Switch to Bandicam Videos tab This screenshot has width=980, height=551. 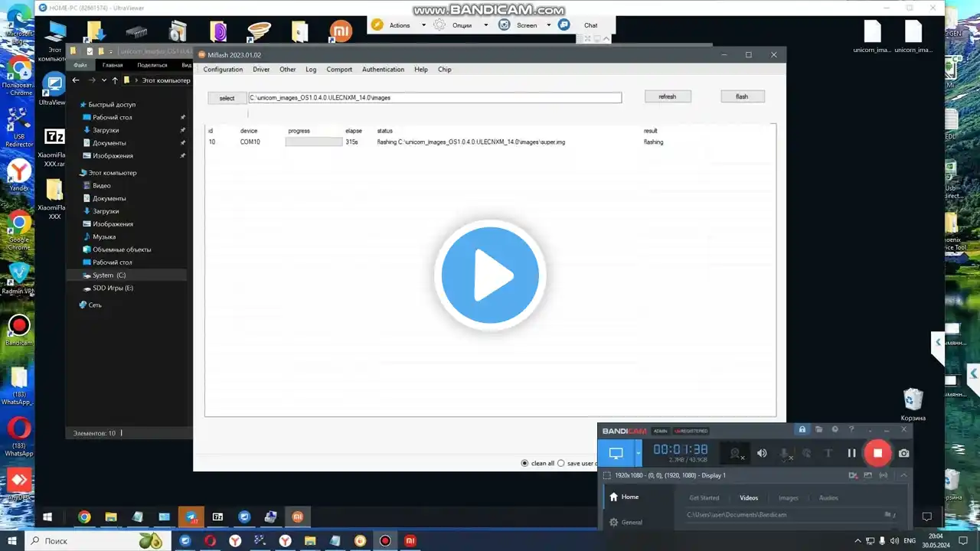749,498
